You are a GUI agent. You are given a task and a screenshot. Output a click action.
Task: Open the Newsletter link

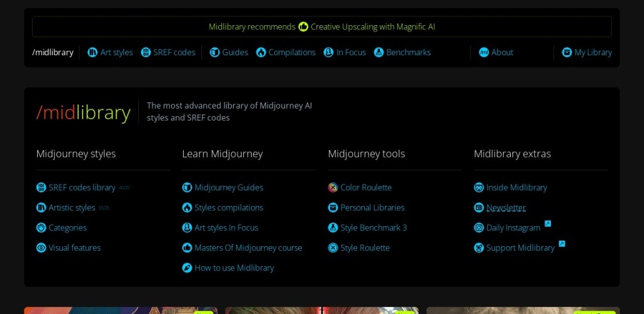tap(506, 208)
